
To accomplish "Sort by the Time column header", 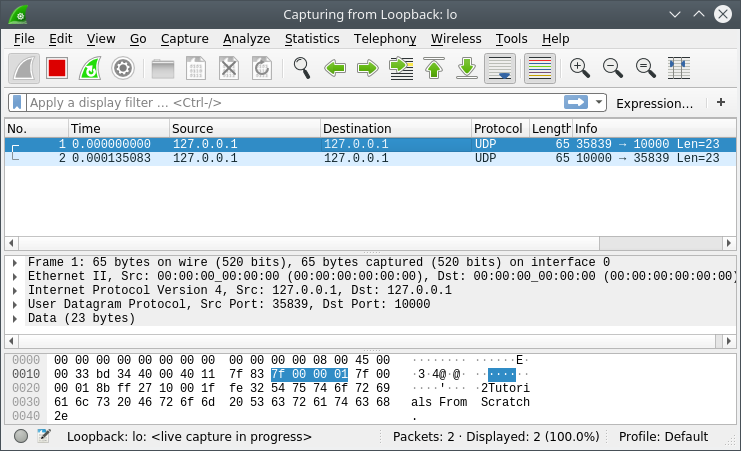I will (119, 129).
